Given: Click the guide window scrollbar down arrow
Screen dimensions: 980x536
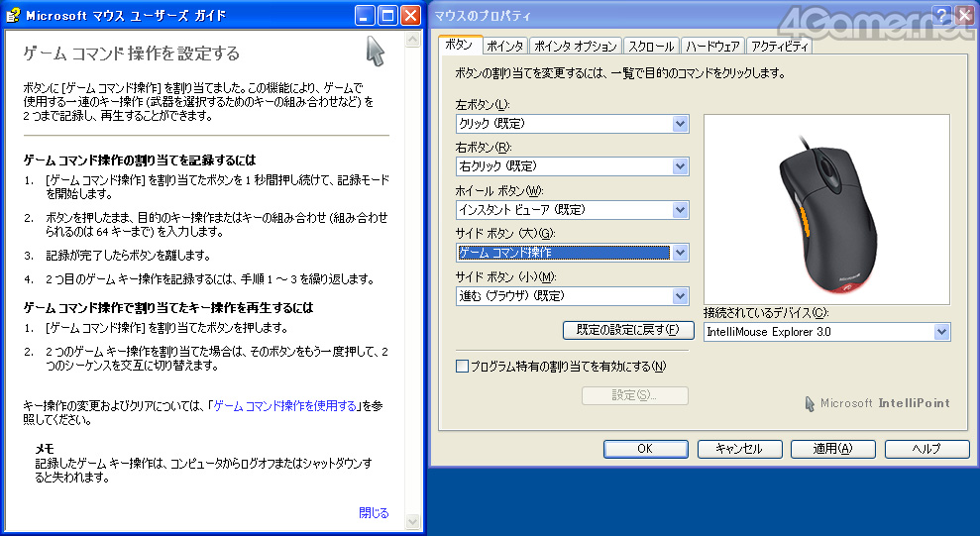Looking at the screenshot, I should (412, 521).
